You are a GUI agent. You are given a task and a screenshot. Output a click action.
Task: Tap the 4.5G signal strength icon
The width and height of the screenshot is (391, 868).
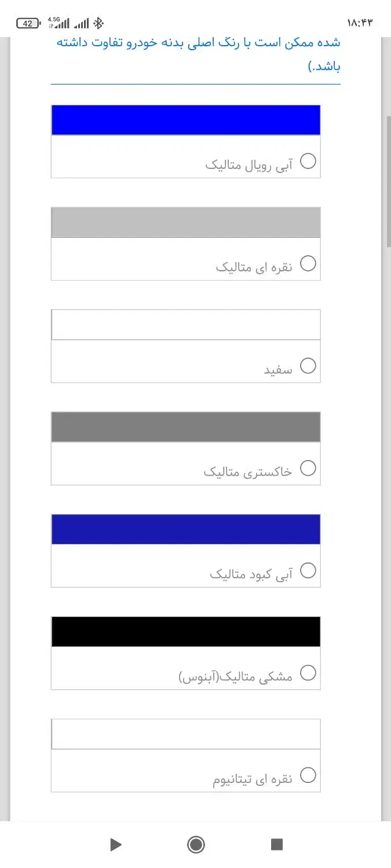(59, 23)
